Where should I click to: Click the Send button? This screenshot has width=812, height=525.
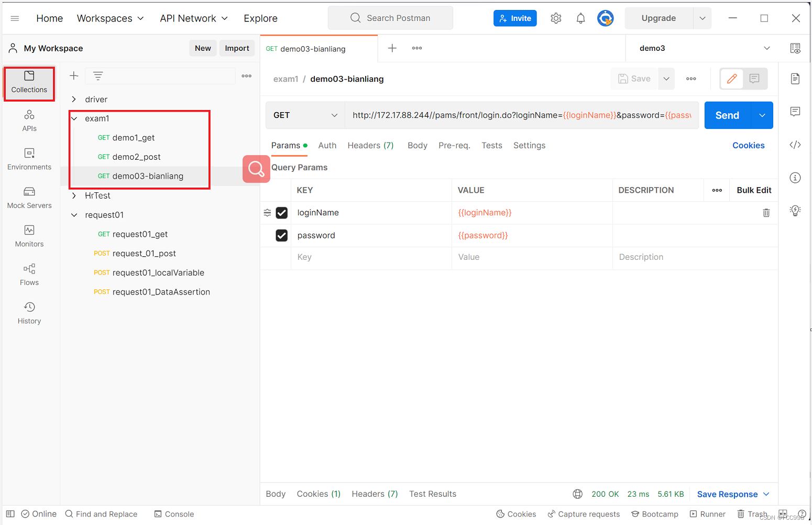728,115
